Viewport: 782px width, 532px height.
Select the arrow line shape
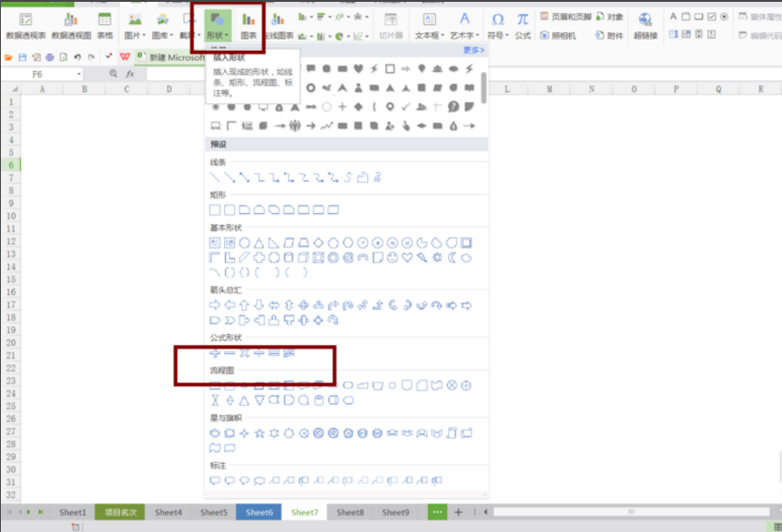click(x=230, y=177)
